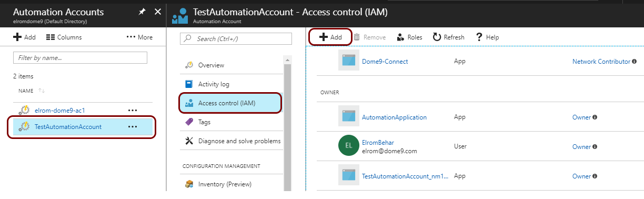The image size is (644, 199).
Task: Open the Columns option
Action: click(64, 37)
